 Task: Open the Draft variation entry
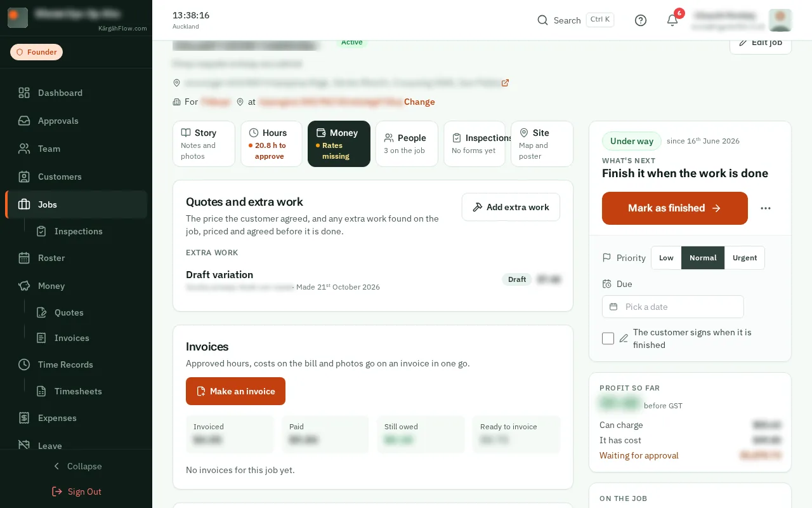coord(373,280)
